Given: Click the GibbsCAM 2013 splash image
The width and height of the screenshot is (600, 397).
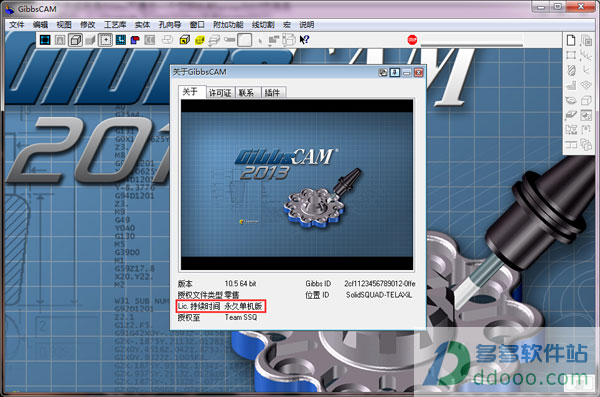Looking at the screenshot, I should (x=297, y=185).
